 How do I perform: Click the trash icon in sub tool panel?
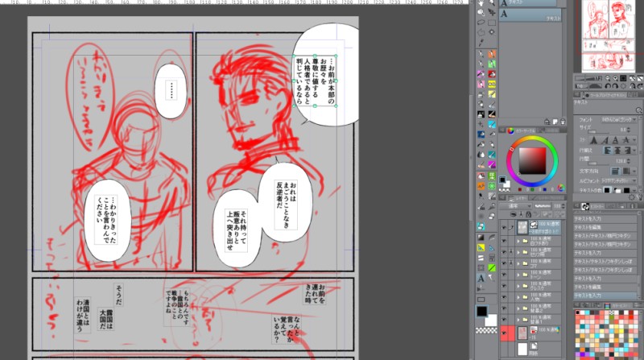563,122
